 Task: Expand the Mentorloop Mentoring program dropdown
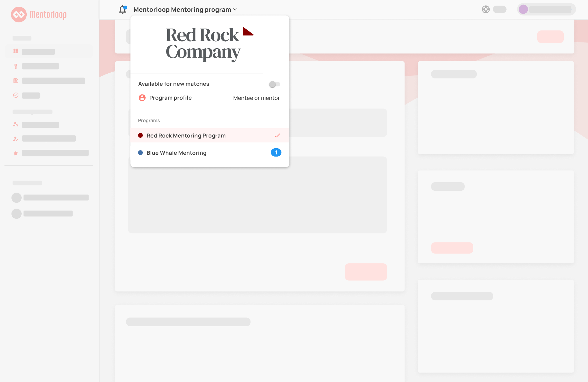pyautogui.click(x=185, y=10)
